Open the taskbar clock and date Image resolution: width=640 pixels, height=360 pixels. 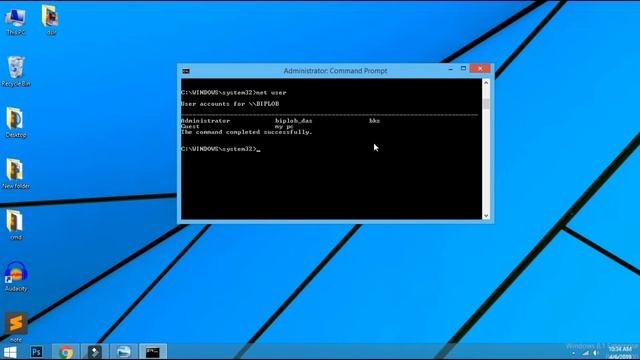point(620,352)
